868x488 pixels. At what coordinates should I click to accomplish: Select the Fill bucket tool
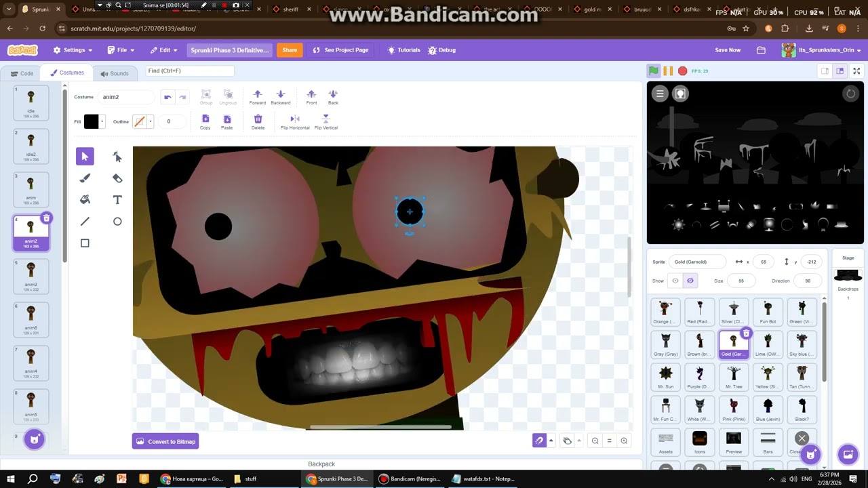pos(85,200)
